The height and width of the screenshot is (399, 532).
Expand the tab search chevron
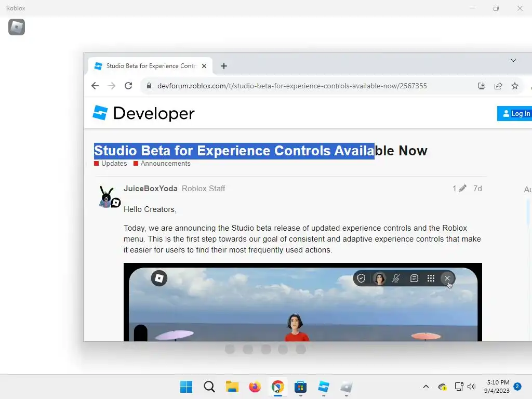513,60
